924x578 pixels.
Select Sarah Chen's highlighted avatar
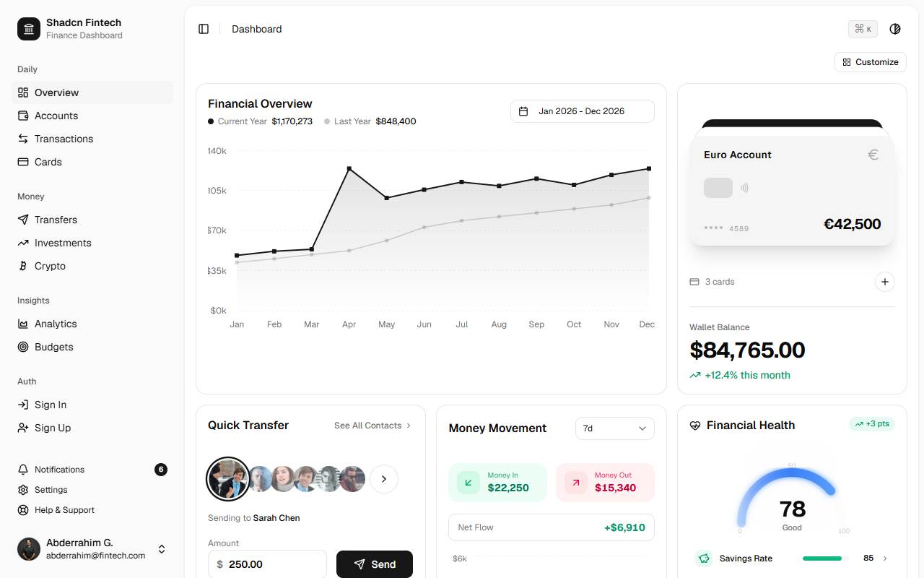(228, 479)
